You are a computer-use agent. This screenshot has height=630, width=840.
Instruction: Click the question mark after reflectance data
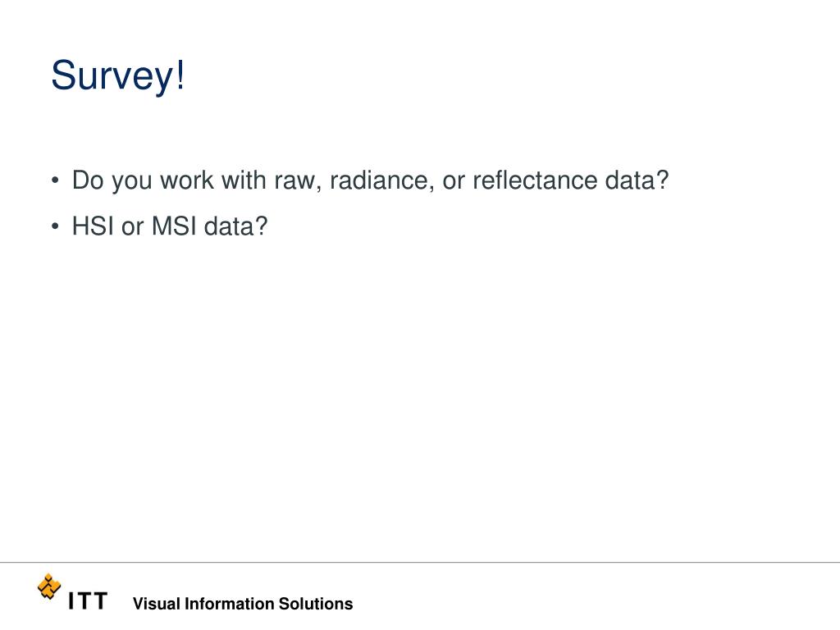pyautogui.click(x=663, y=180)
